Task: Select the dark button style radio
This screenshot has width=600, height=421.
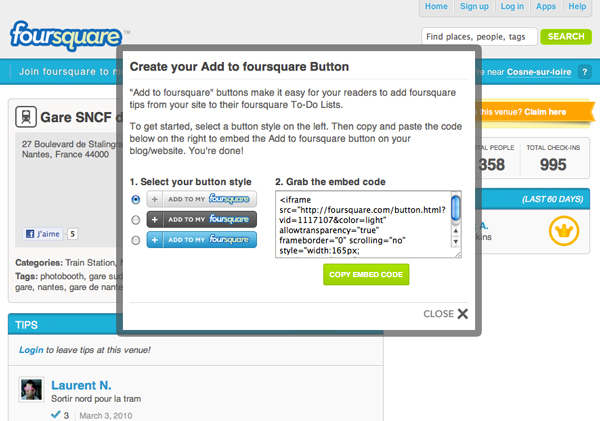Action: (135, 220)
